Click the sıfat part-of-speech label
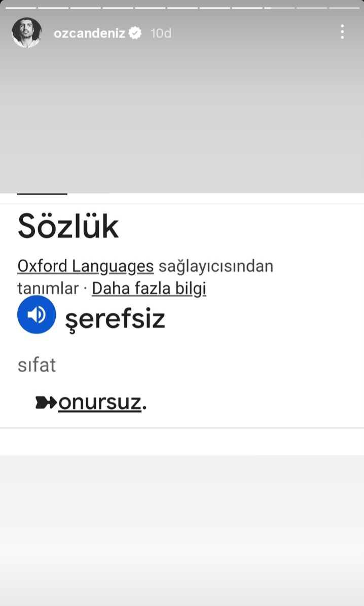Viewport: 364px width, 606px height. (x=37, y=365)
